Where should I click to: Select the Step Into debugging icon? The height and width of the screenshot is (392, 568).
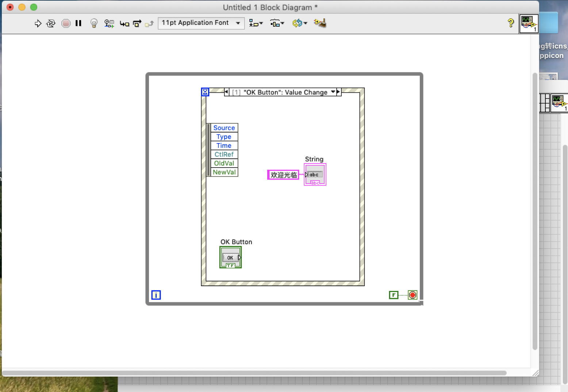124,23
